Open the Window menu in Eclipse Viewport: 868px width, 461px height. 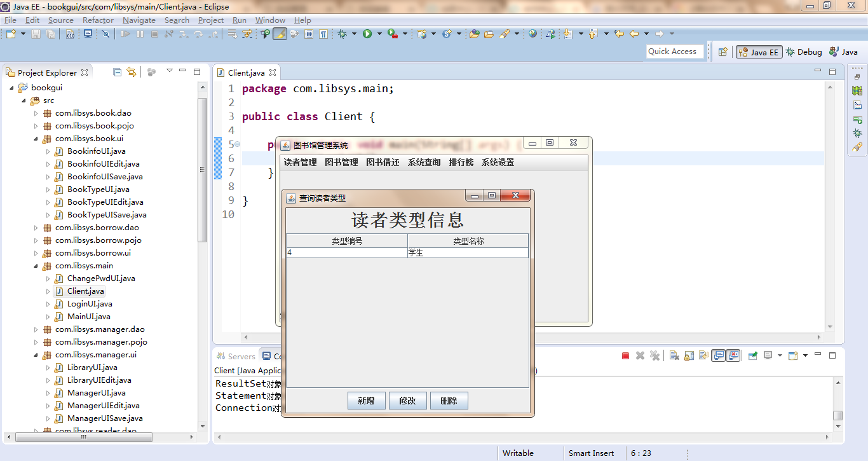click(x=270, y=20)
